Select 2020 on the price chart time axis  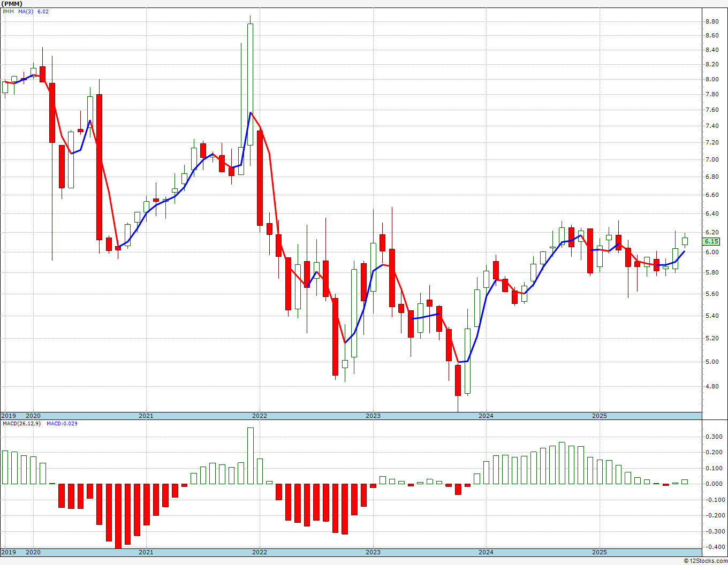pos(33,416)
